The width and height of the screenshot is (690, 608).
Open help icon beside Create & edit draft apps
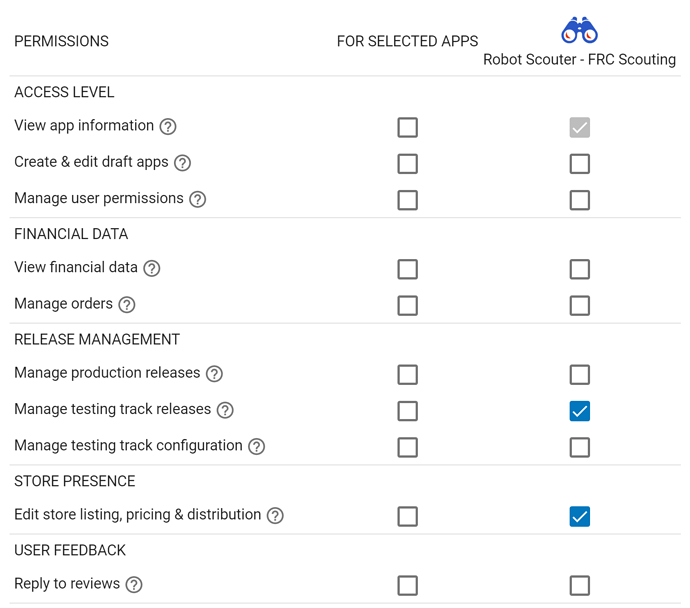[182, 163]
